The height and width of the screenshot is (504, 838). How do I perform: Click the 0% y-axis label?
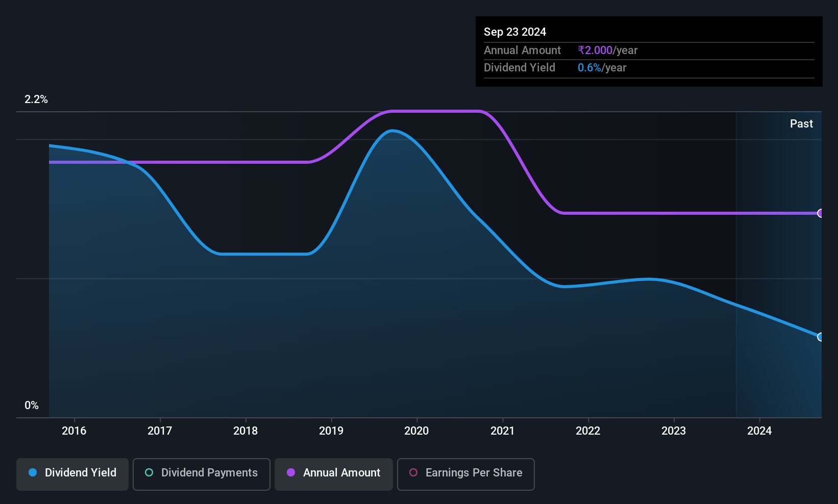32,406
